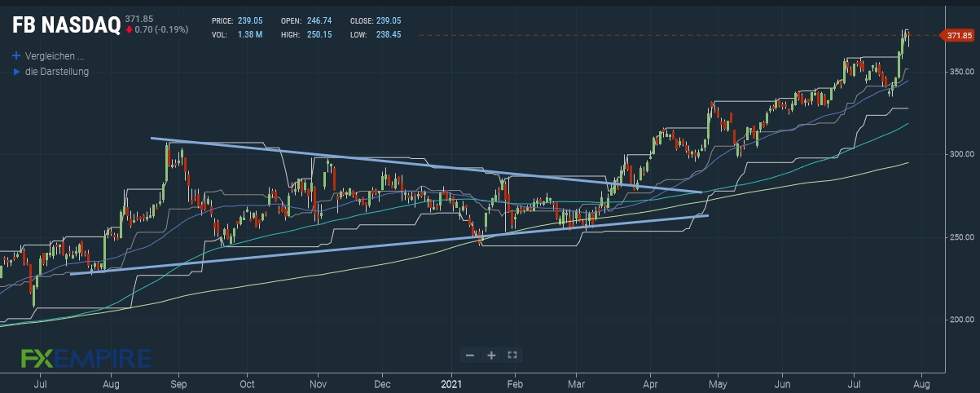Click the zoom out minus button
Screen dimensions: 980x393
(470, 355)
